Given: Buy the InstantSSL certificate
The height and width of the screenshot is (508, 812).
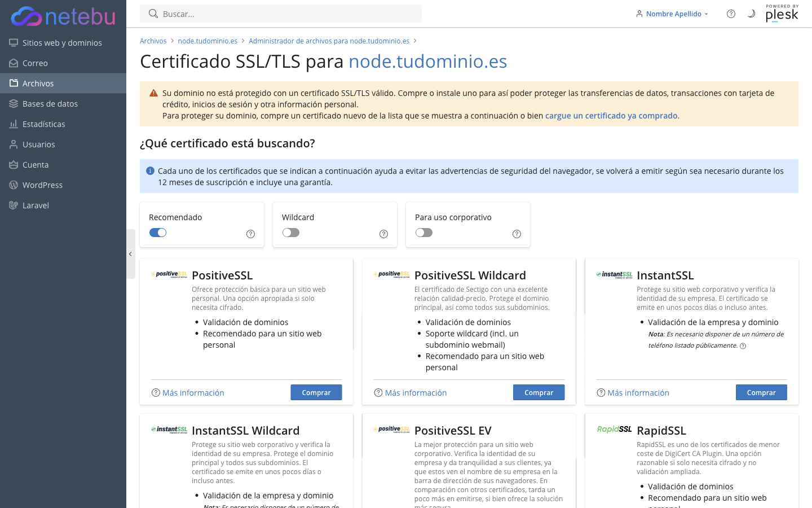Looking at the screenshot, I should click(761, 392).
